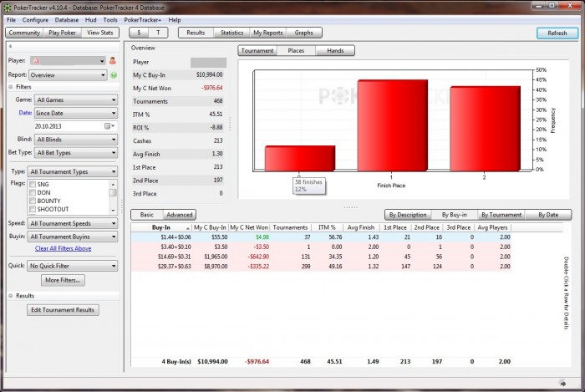This screenshot has width=585, height=392.
Task: Group results By Description
Action: [408, 215]
